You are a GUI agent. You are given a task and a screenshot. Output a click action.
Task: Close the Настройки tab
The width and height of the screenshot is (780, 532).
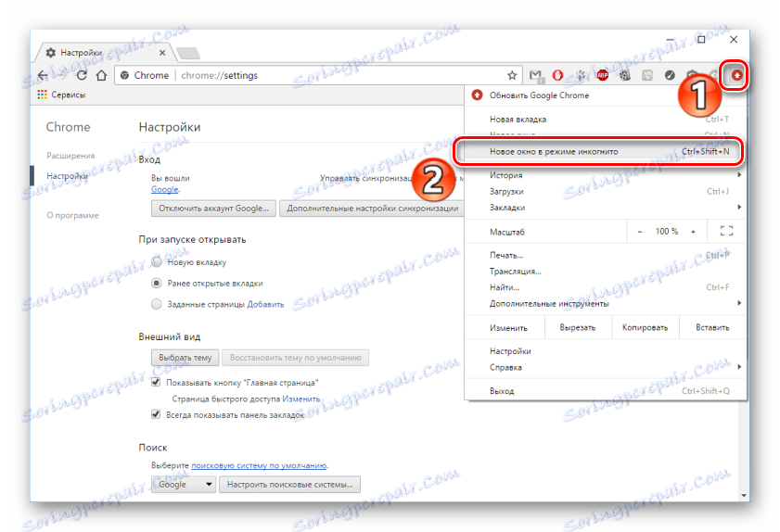pos(162,53)
